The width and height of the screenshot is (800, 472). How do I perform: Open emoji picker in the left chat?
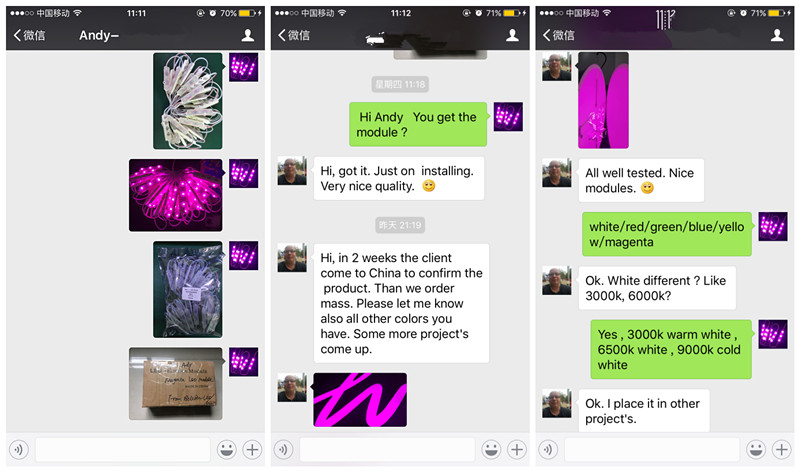(x=227, y=450)
